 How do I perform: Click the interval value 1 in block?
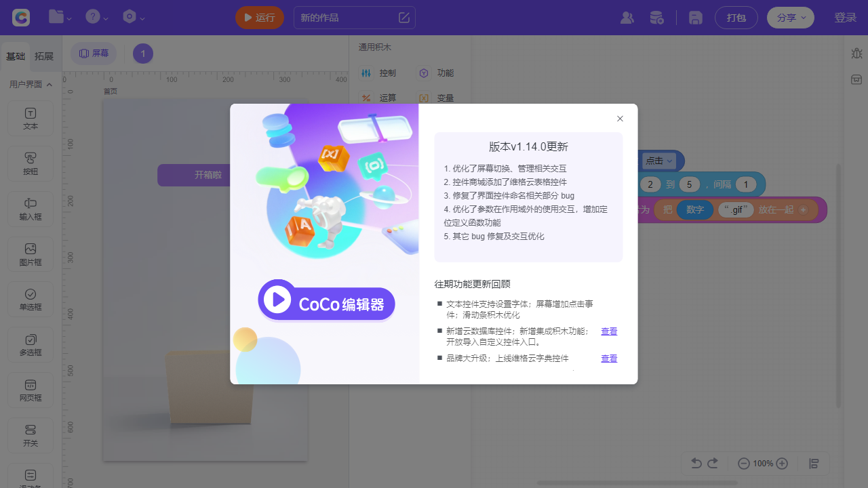coord(746,184)
